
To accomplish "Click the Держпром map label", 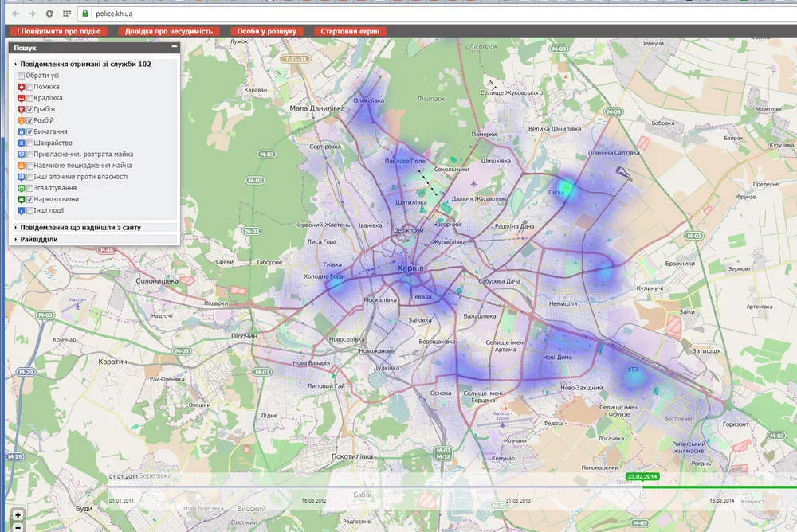I will (x=408, y=230).
